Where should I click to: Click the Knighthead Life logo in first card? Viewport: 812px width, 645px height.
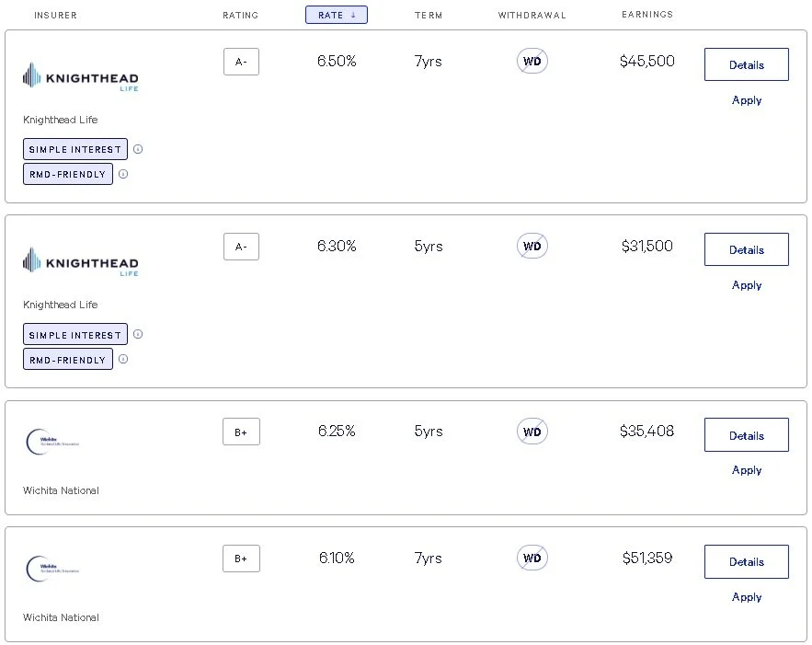click(x=81, y=77)
